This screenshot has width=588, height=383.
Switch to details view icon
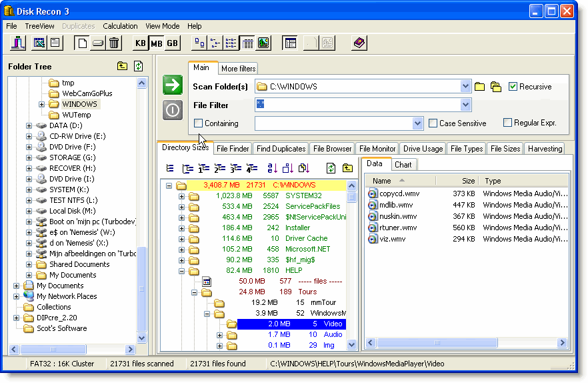click(x=247, y=43)
